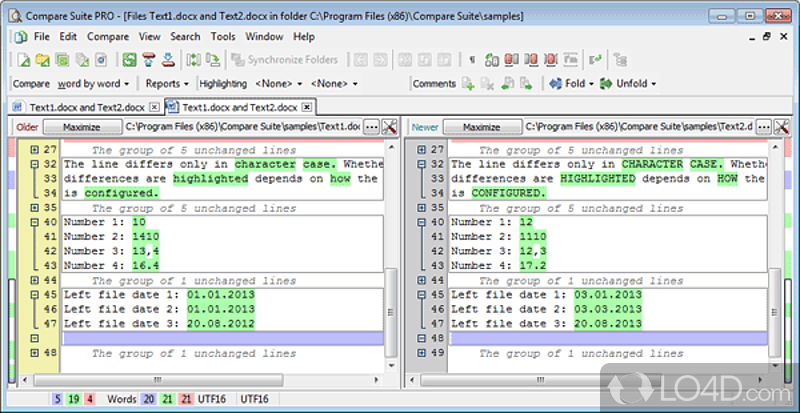Toggle the paragraph marks (¶) icon

point(472,60)
